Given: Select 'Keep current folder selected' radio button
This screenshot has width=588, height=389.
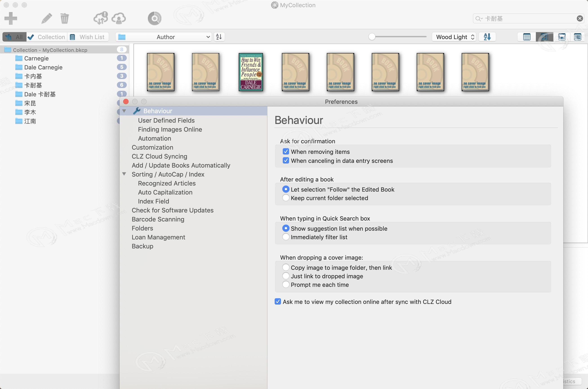Looking at the screenshot, I should click(285, 198).
